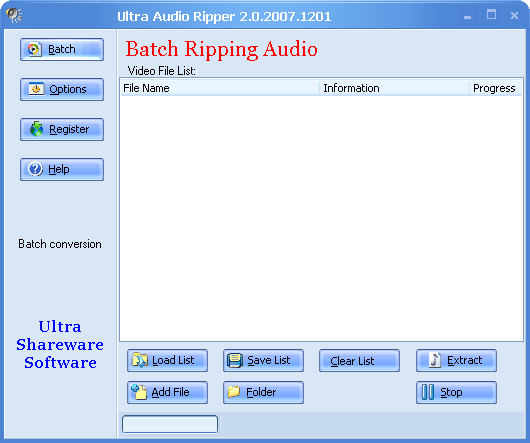530x443 pixels.
Task: Click inside the empty video file list
Action: (321, 218)
